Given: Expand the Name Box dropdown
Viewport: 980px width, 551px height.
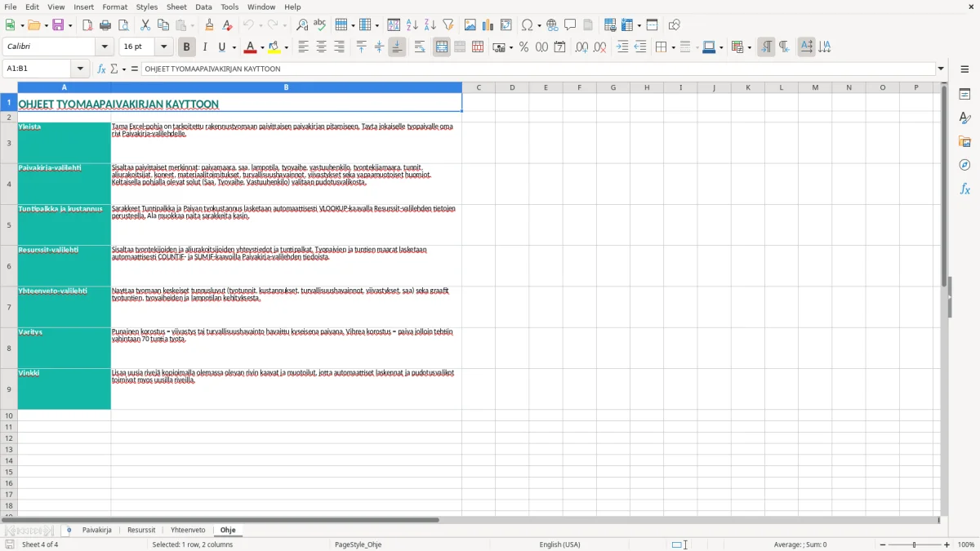Looking at the screenshot, I should click(x=80, y=69).
